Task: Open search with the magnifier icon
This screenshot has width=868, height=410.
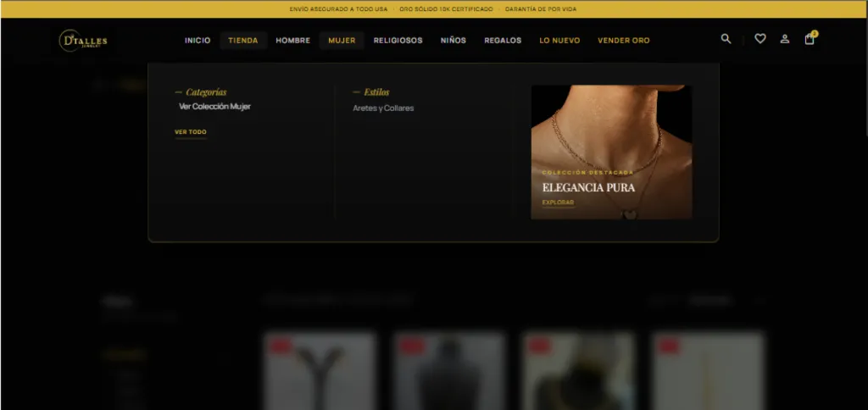Action: tap(726, 39)
